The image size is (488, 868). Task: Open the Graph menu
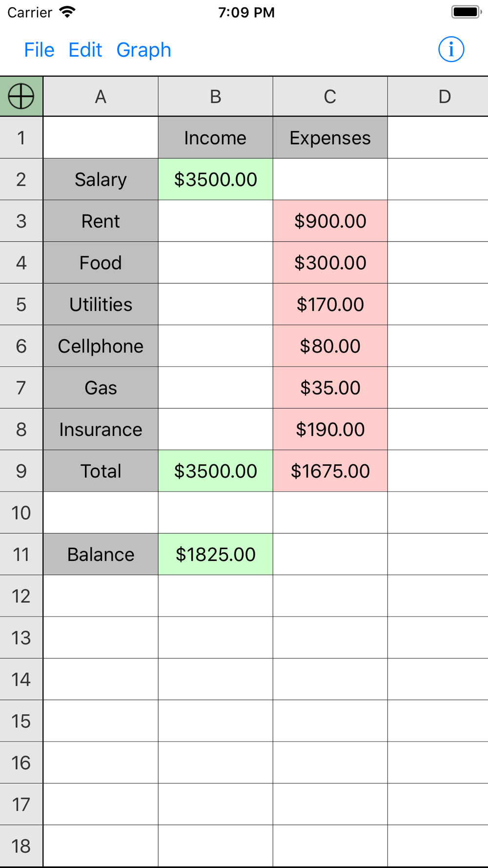(x=143, y=50)
